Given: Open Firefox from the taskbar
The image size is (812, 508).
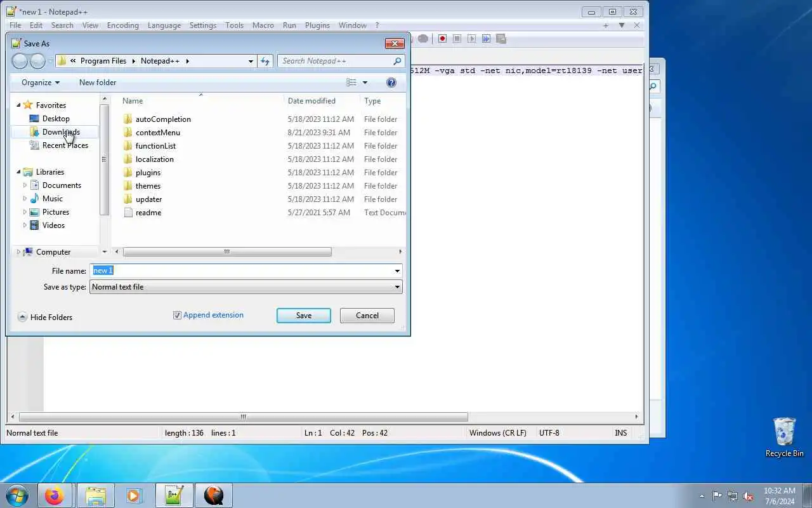Looking at the screenshot, I should point(54,495).
